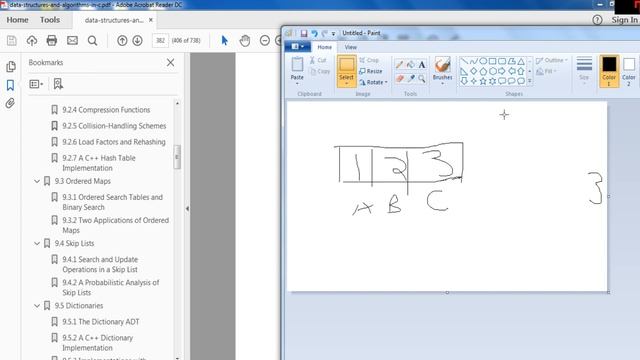640x360 pixels.
Task: Expand the Shapes gallery more arrow
Action: [530, 81]
